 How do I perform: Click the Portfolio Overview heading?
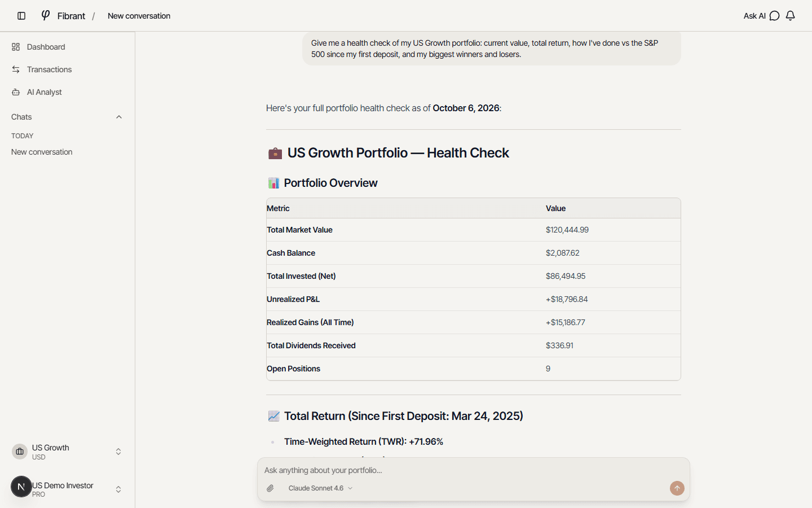330,183
